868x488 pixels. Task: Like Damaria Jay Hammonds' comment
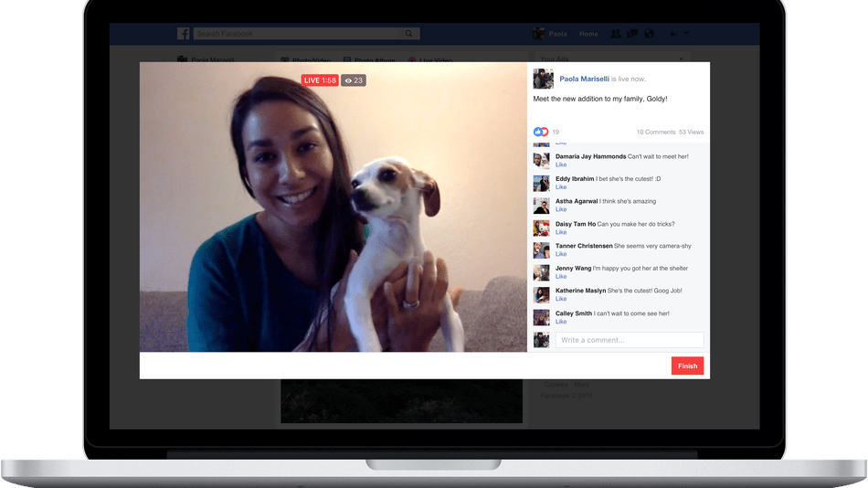point(561,164)
